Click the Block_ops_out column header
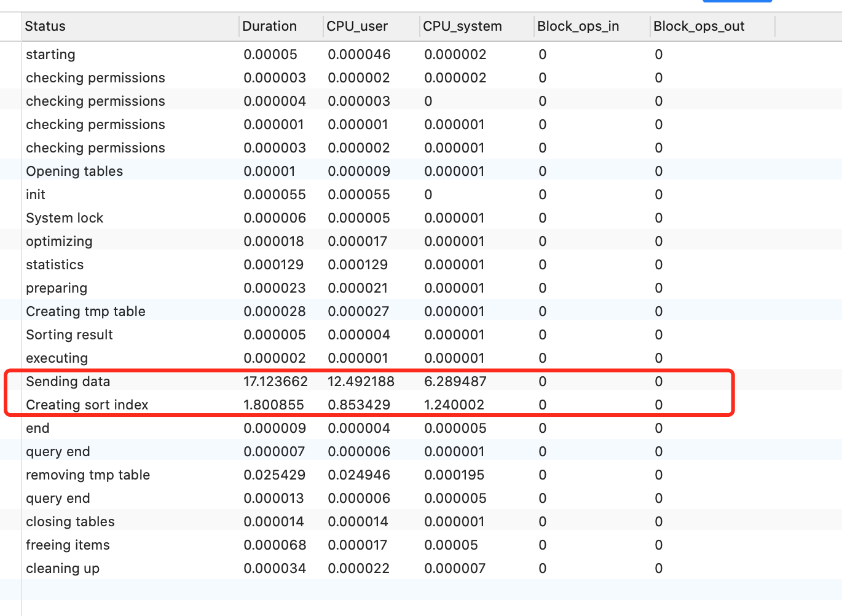Screen dimensions: 842x616 [x=698, y=26]
